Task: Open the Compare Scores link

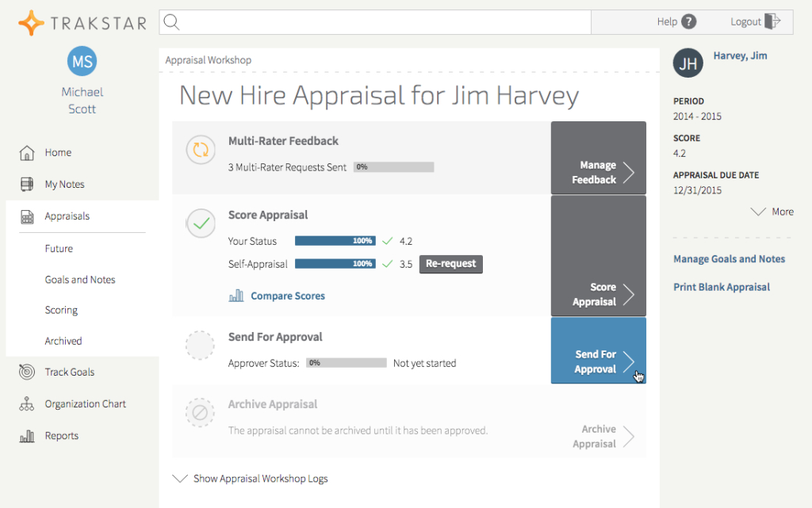Action: [287, 296]
